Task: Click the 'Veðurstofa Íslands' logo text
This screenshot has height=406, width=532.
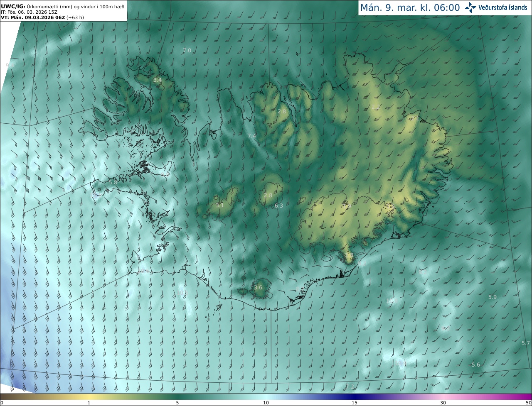Action: (503, 7)
